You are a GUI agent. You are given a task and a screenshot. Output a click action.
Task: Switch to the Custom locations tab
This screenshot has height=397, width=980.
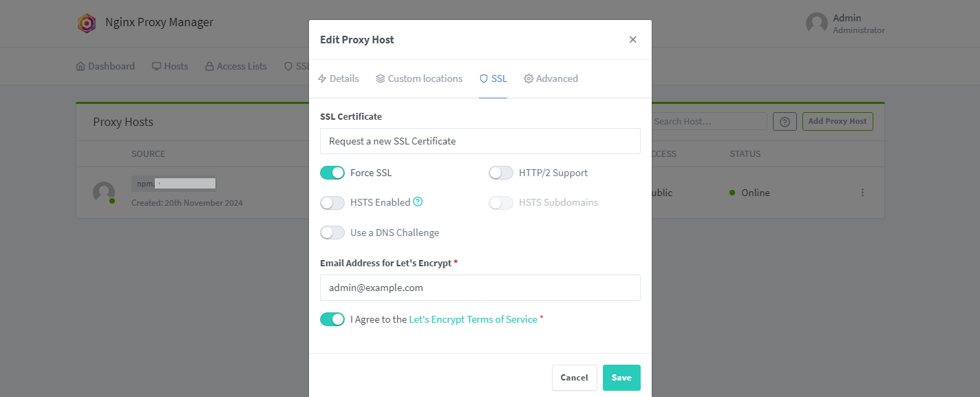[419, 78]
